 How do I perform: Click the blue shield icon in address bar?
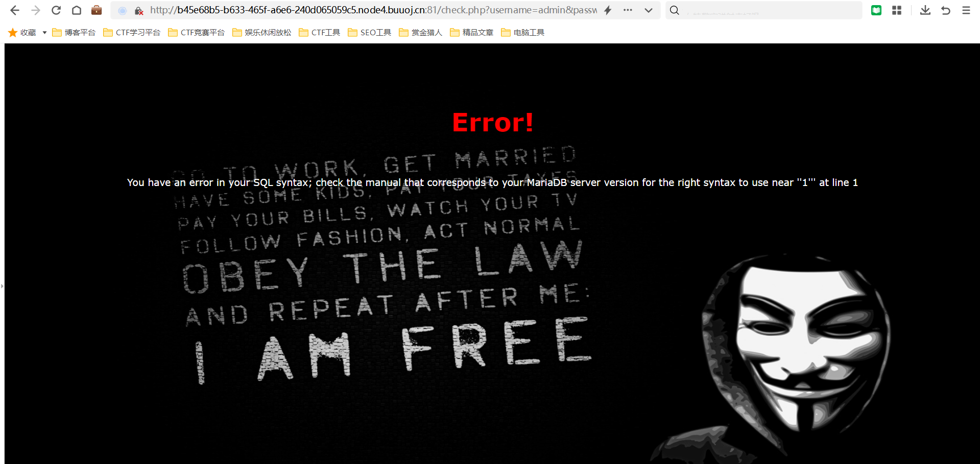(x=123, y=10)
